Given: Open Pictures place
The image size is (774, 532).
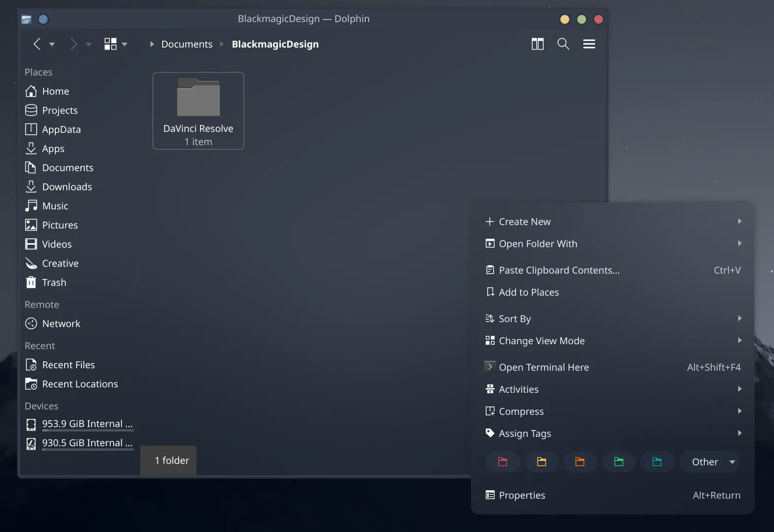Looking at the screenshot, I should [x=78, y=225].
